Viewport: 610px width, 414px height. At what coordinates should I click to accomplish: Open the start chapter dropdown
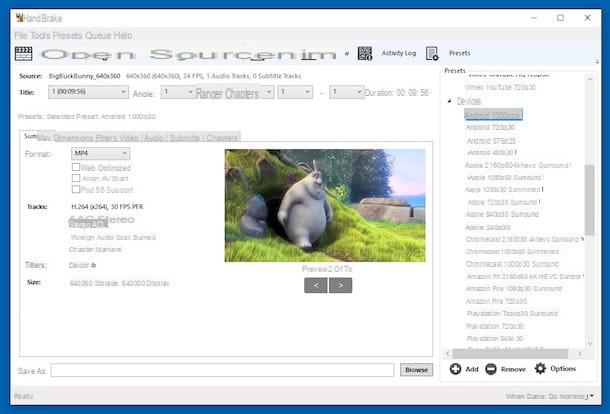(295, 92)
